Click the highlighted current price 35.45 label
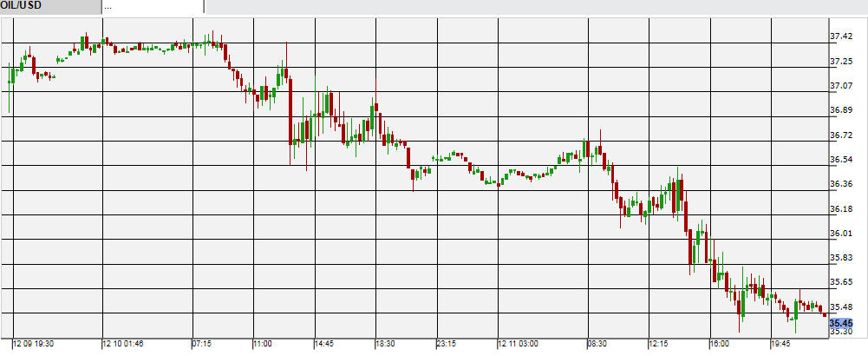868x356 pixels. point(842,323)
